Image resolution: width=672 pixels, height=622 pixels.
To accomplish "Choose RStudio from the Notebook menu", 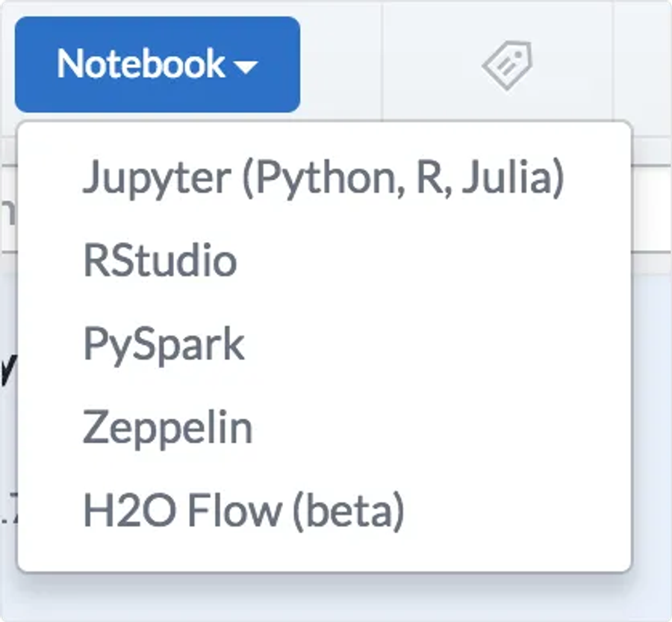I will 160,261.
